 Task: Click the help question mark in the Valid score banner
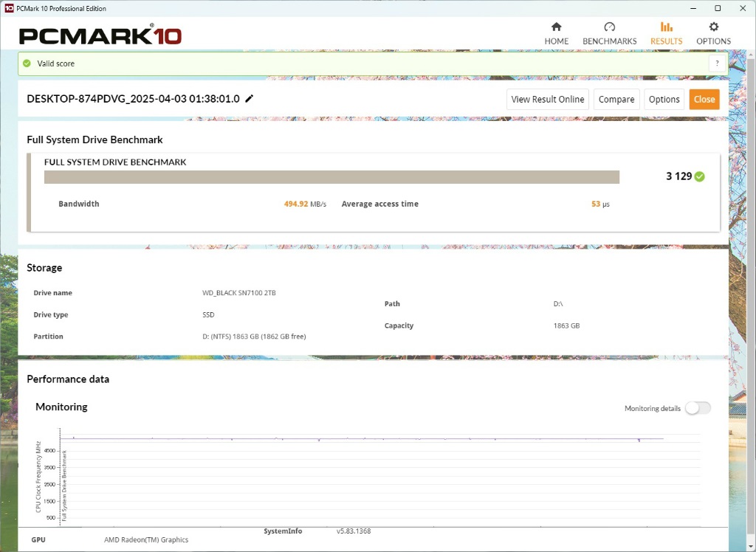pos(717,63)
